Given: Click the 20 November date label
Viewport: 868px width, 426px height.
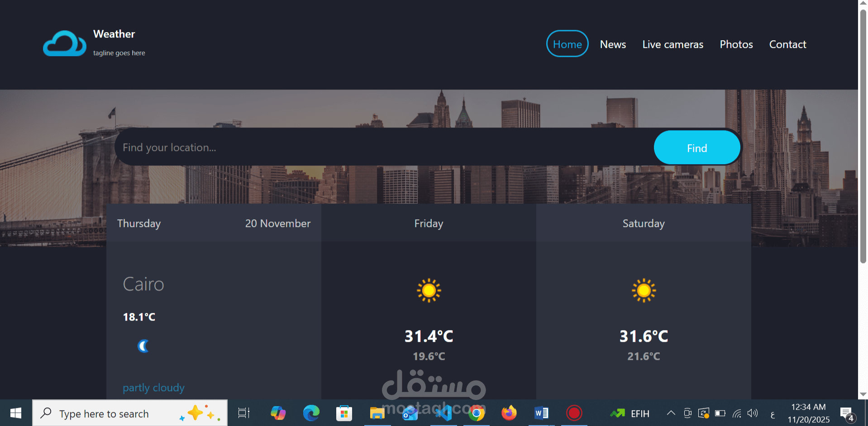Looking at the screenshot, I should point(278,223).
